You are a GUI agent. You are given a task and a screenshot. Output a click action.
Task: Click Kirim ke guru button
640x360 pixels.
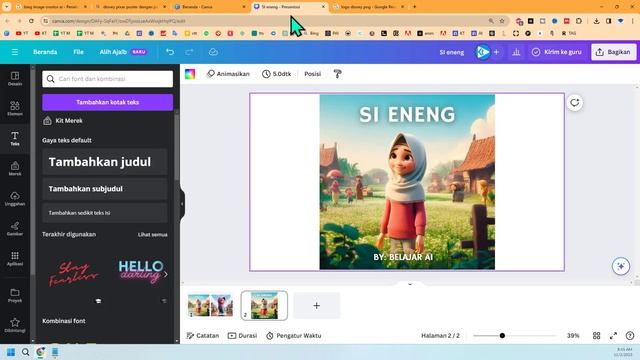tap(557, 52)
